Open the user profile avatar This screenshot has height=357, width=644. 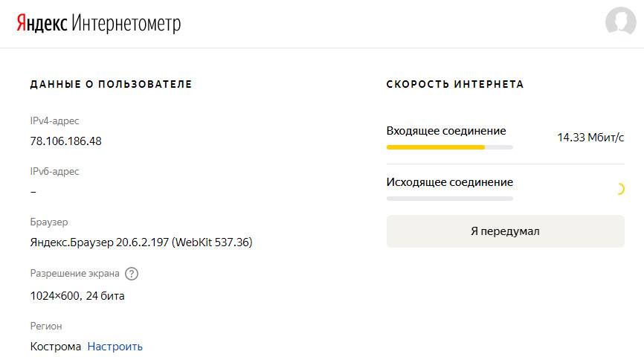[620, 23]
